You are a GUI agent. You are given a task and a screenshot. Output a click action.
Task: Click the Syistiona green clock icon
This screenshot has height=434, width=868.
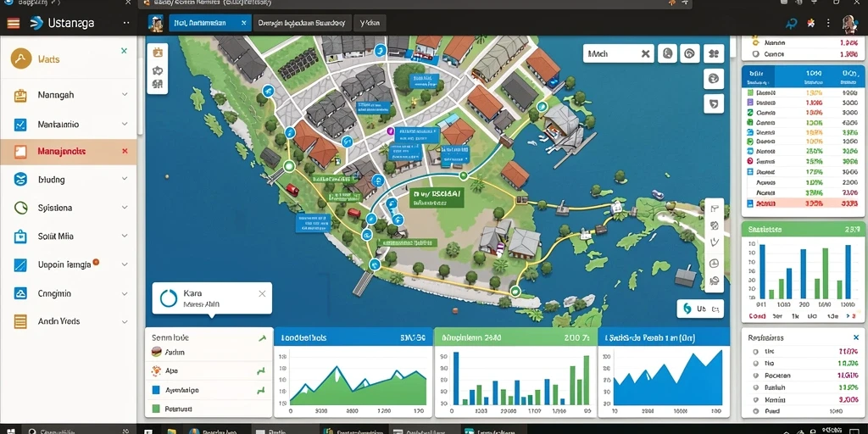pos(20,208)
